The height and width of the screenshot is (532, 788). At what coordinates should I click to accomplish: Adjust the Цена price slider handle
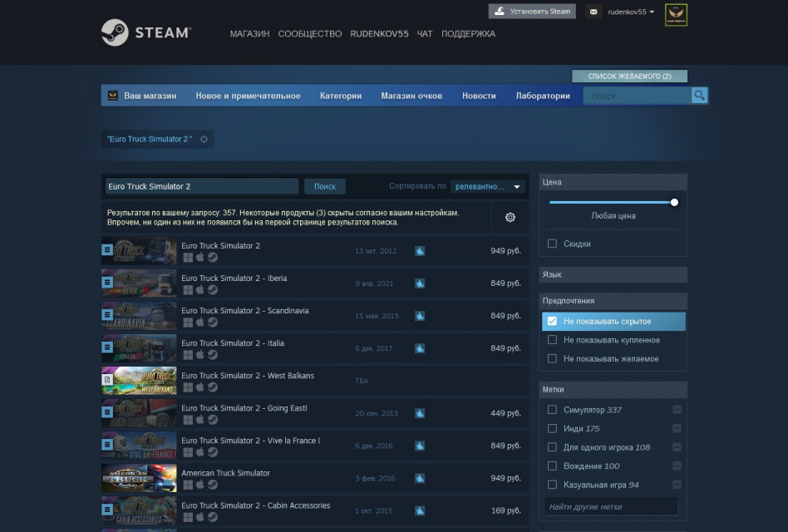pos(674,202)
